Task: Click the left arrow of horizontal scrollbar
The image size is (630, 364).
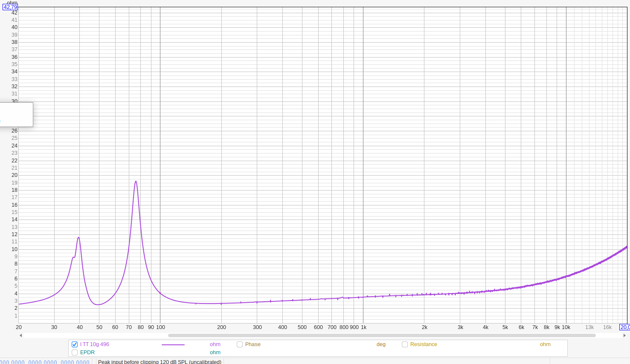Action: point(20,335)
